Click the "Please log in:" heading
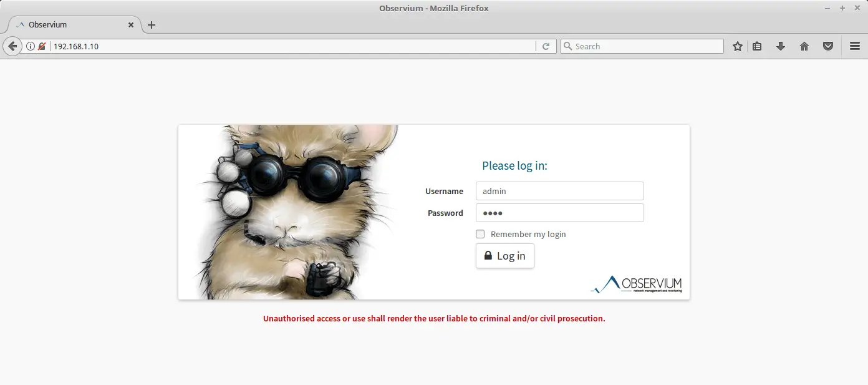The height and width of the screenshot is (385, 868). click(514, 166)
